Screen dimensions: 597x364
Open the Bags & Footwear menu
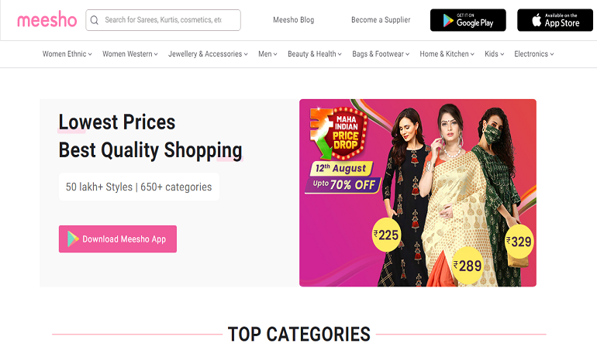381,54
